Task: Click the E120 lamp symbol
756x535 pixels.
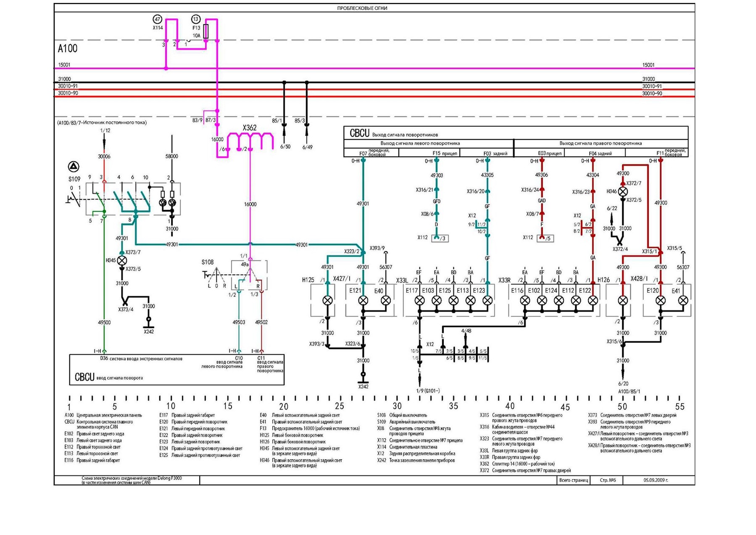Action: [x=661, y=300]
